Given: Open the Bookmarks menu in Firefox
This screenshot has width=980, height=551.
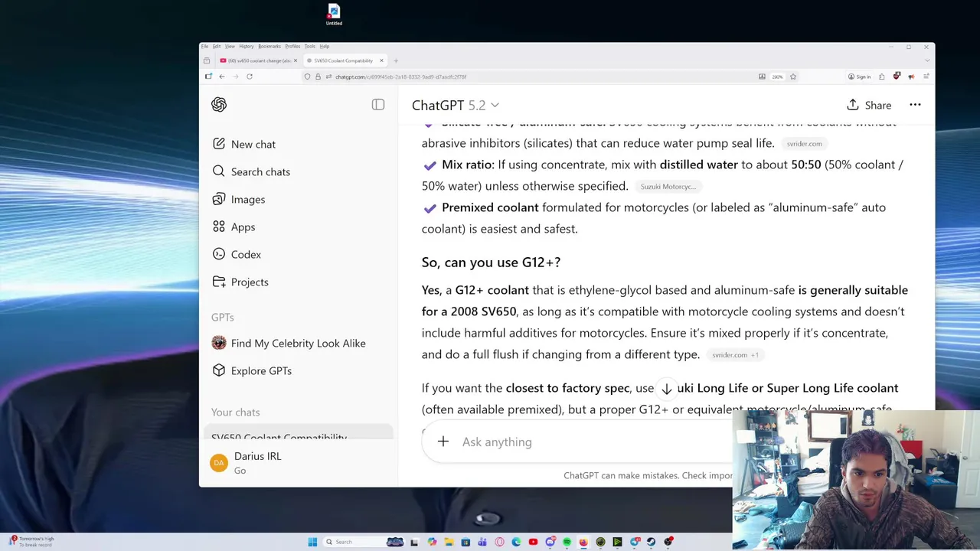Looking at the screenshot, I should (269, 46).
